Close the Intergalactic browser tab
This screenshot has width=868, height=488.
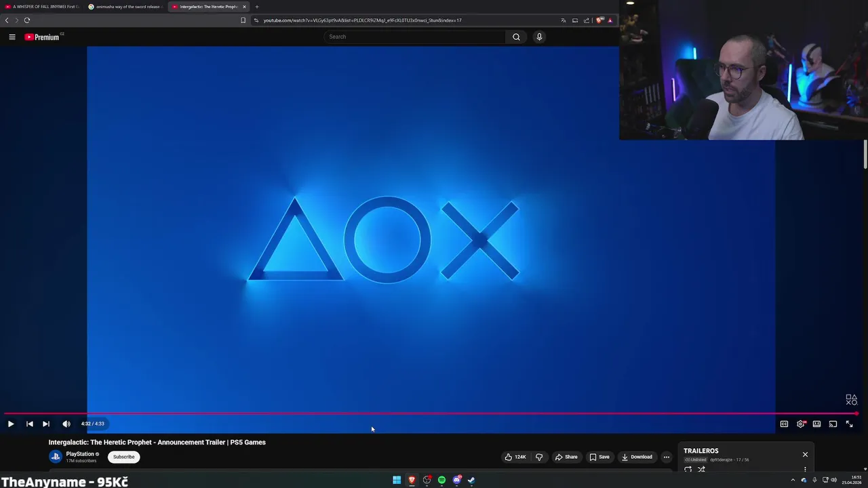(x=244, y=7)
